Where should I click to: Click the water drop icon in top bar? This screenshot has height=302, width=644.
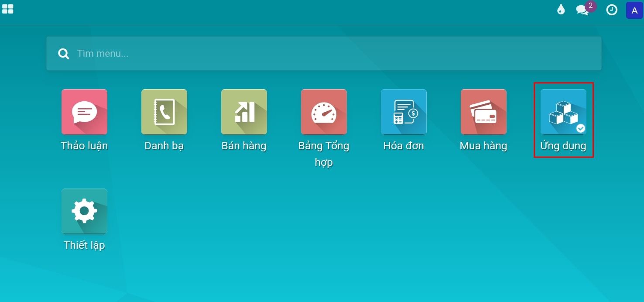(561, 10)
